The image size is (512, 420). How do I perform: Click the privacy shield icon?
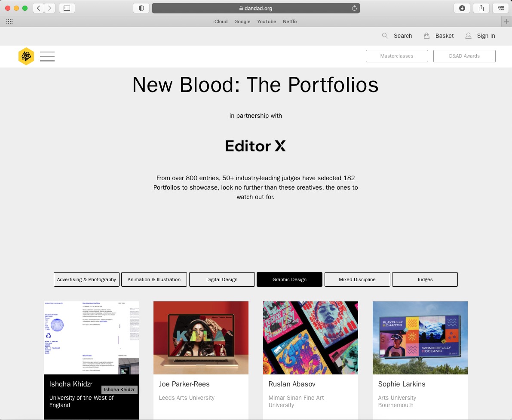tap(141, 8)
